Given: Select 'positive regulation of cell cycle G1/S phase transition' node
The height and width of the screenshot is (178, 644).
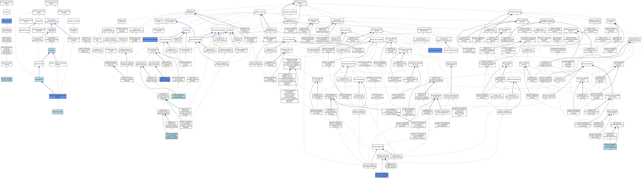Looking at the screenshot, I should coord(178,96).
